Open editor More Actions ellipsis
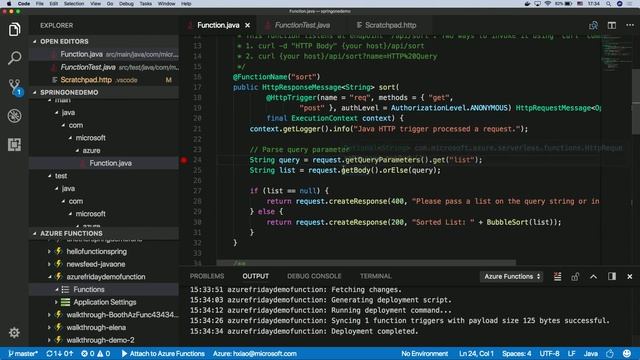 pos(630,25)
